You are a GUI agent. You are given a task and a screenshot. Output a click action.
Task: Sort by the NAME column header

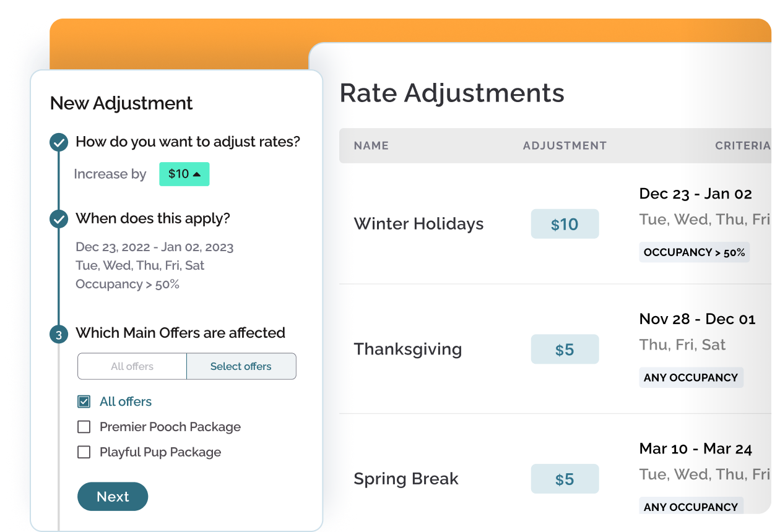pos(371,146)
